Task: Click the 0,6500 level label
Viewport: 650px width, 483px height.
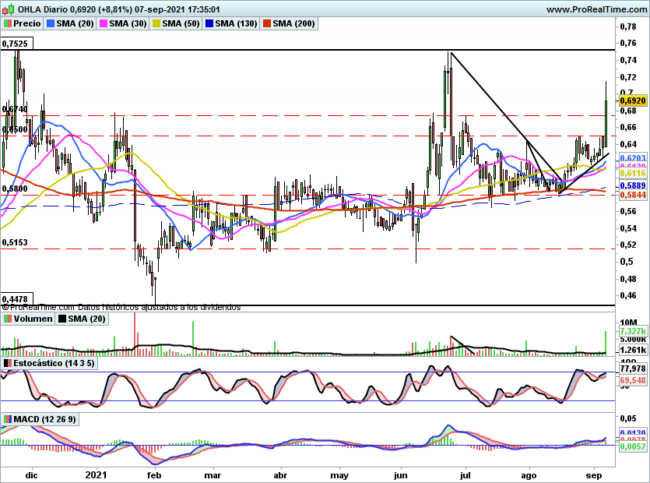Action: [15, 129]
